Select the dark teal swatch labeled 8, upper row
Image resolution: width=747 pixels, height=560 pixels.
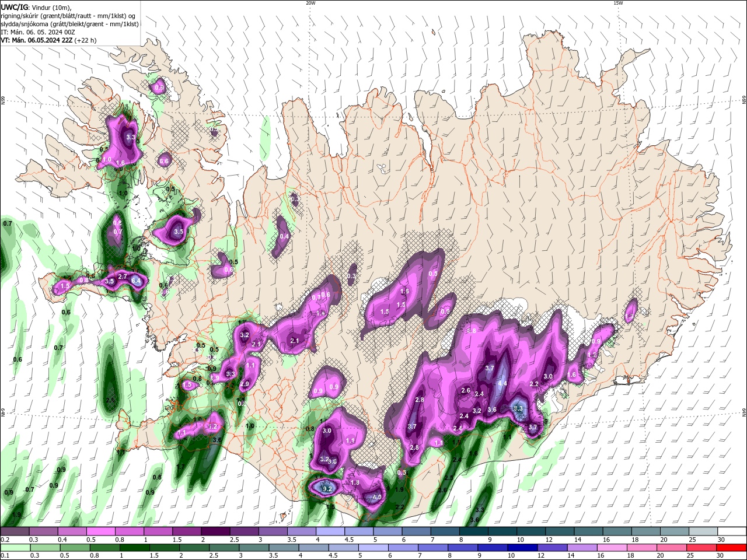pos(473,531)
